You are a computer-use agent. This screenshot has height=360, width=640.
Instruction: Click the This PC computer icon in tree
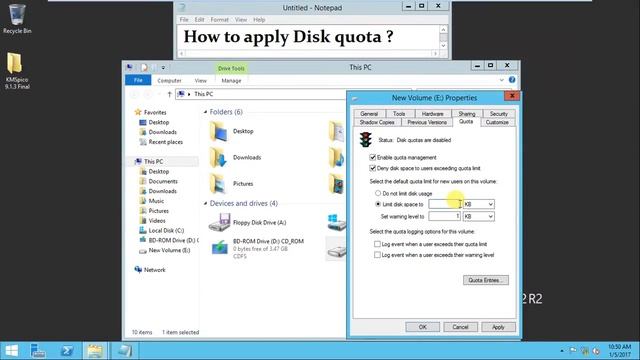click(x=138, y=162)
